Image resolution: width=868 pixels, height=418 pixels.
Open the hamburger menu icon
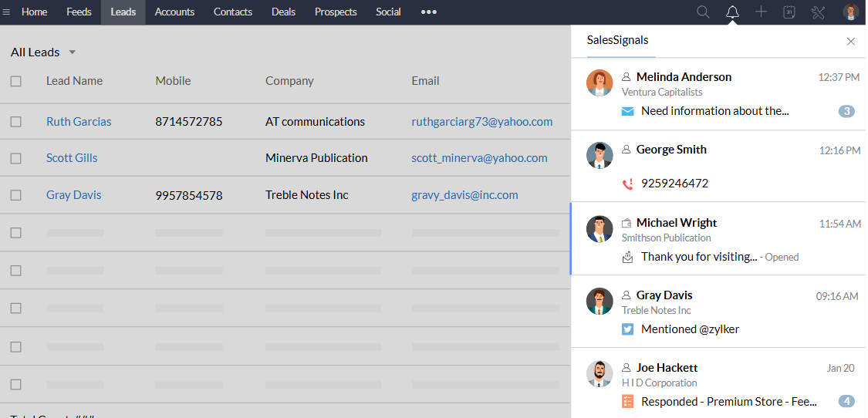pyautogui.click(x=7, y=12)
